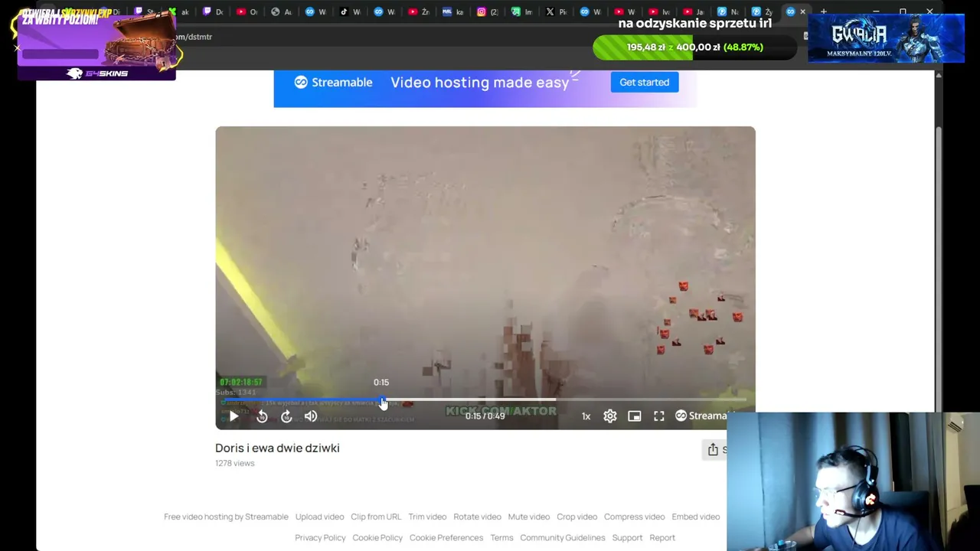
Task: Enter fullscreen video mode
Action: pyautogui.click(x=659, y=416)
